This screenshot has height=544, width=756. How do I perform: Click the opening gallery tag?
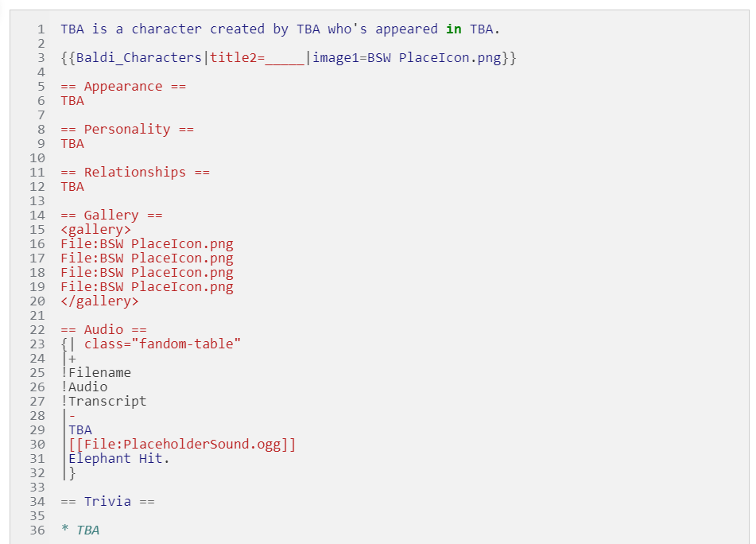point(96,230)
